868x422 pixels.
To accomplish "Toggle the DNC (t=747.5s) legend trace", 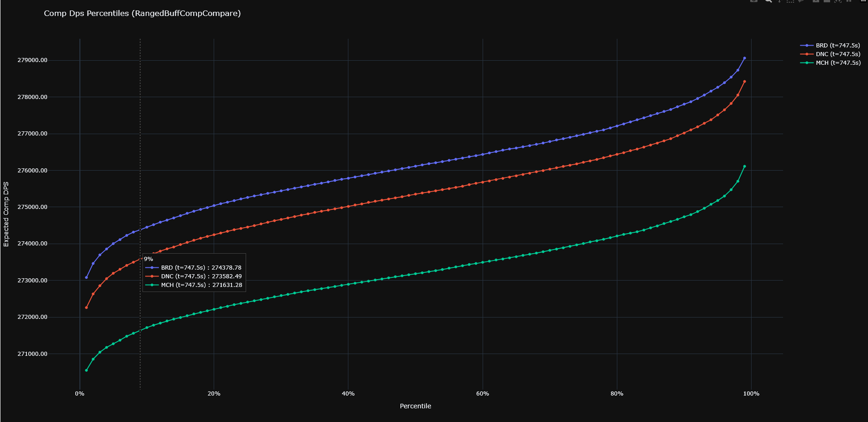I will click(830, 54).
